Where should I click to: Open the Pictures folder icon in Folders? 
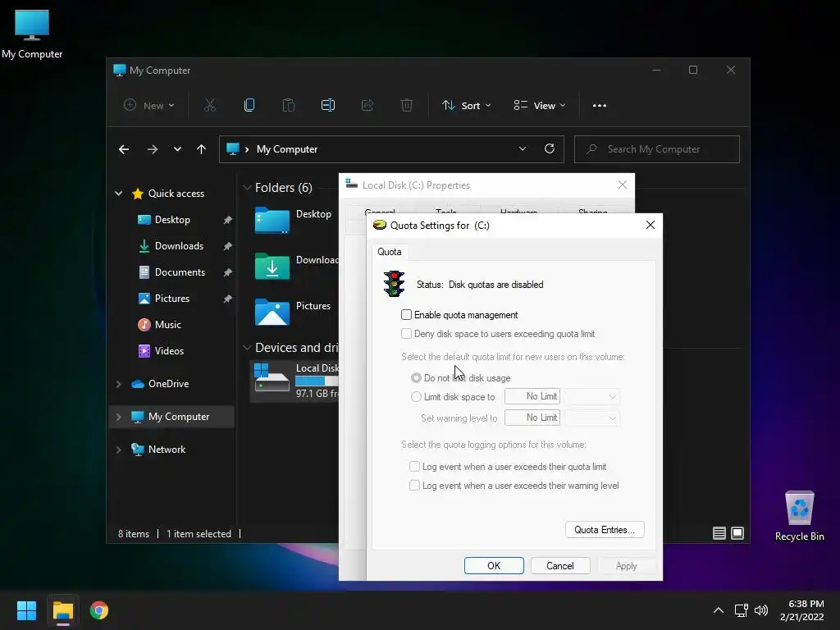point(272,312)
